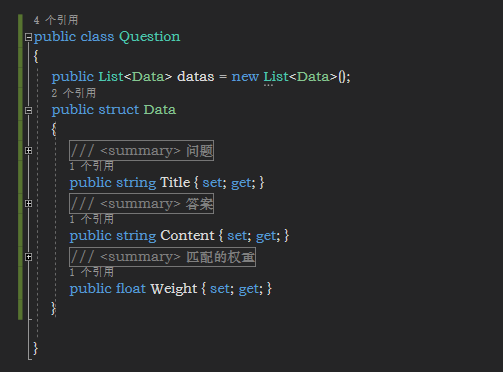Open the 4 个引用 CodeLens link above the class
Image resolution: width=503 pixels, height=372 pixels.
pos(56,20)
